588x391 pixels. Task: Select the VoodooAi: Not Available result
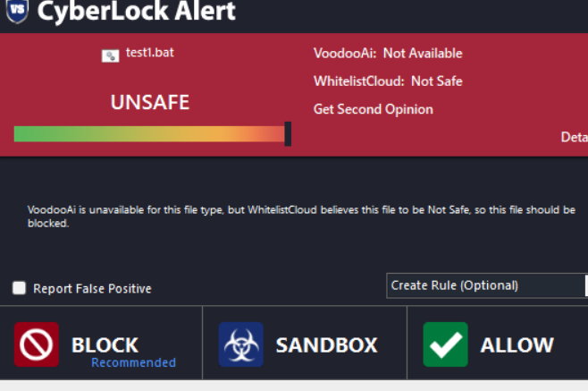tap(388, 54)
